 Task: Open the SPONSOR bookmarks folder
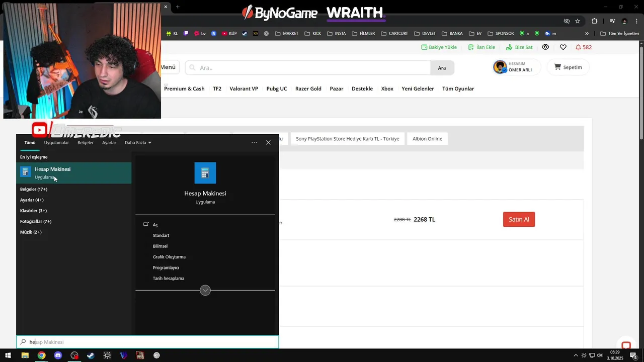[x=501, y=34]
